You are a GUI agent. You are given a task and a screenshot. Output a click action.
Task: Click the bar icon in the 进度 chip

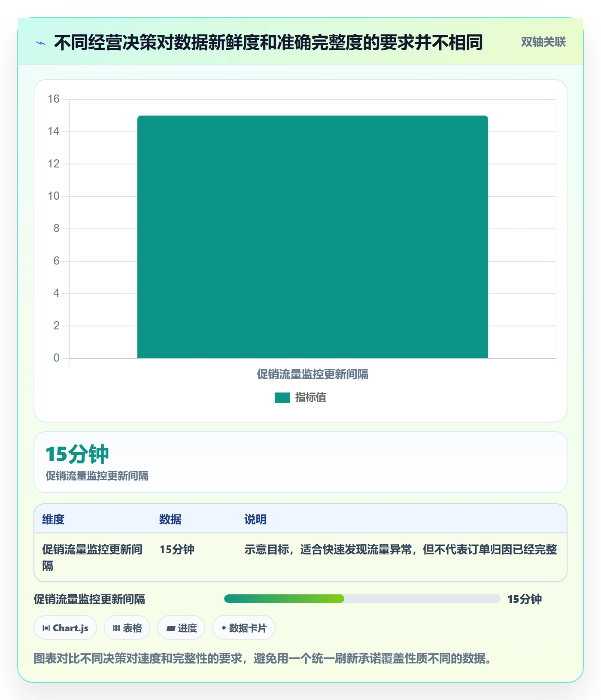coord(170,629)
